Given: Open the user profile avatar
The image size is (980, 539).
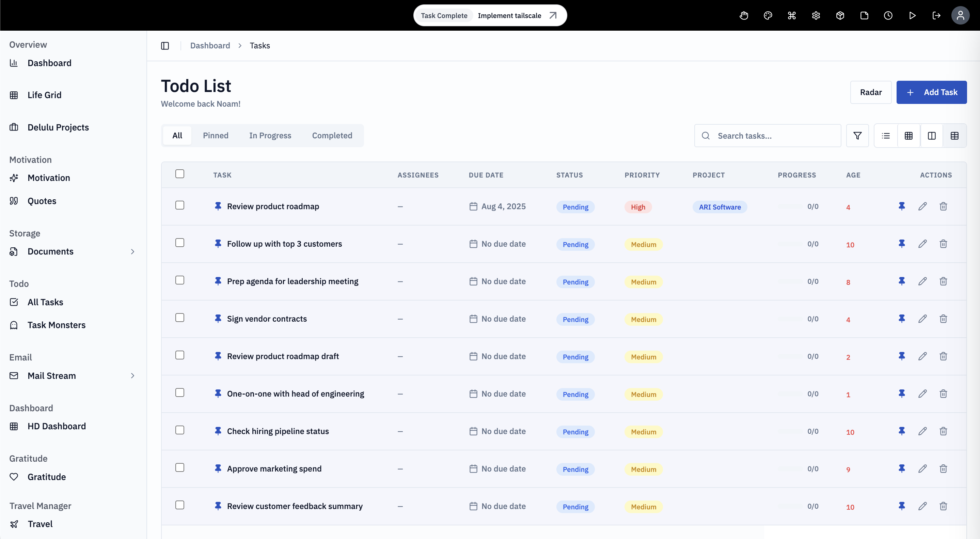Looking at the screenshot, I should tap(960, 16).
